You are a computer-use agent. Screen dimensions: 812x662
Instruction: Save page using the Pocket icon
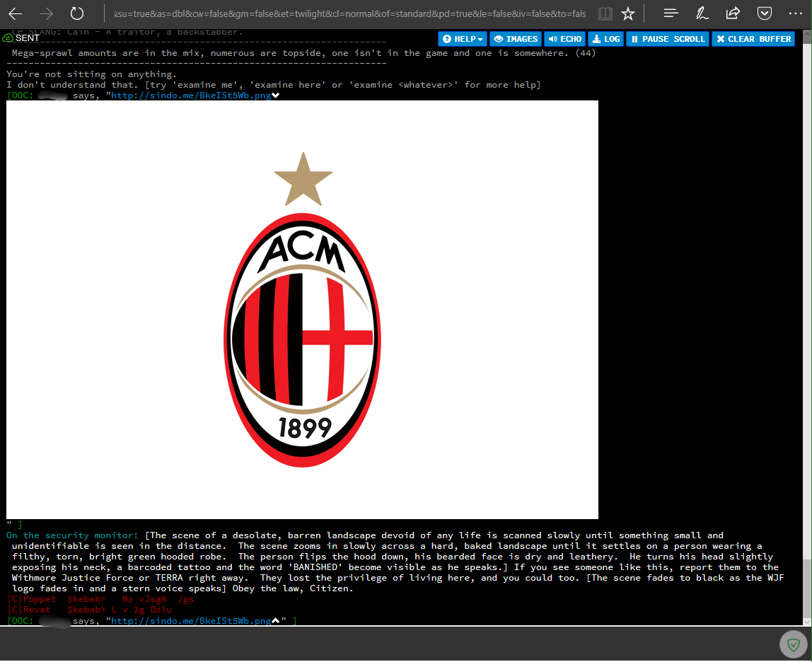(765, 13)
